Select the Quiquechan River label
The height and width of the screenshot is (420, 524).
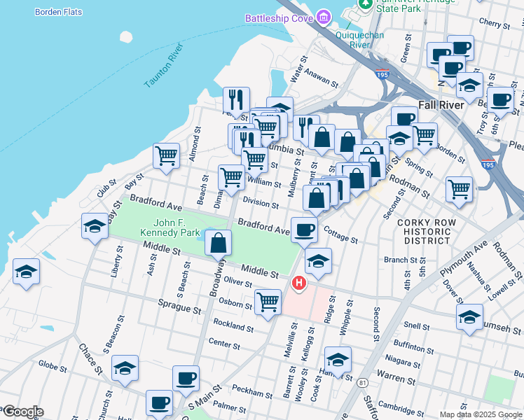point(359,40)
